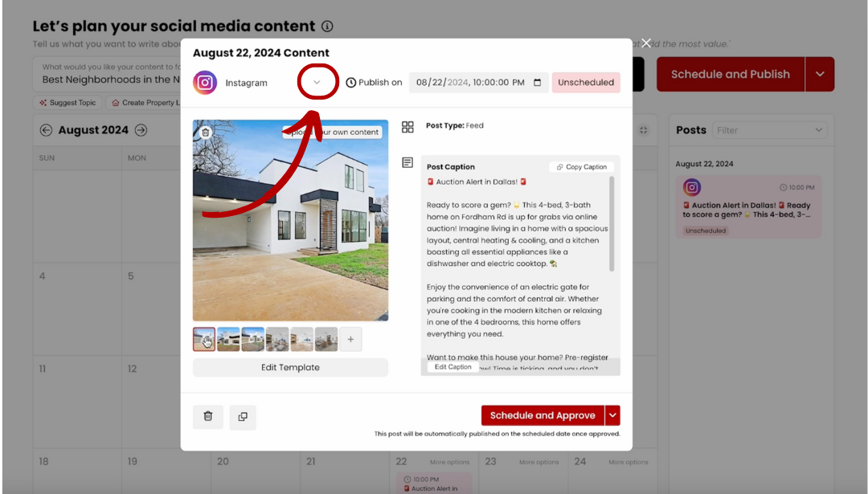Viewport: 868px width, 494px height.
Task: Click the Edit Caption button
Action: tap(452, 367)
